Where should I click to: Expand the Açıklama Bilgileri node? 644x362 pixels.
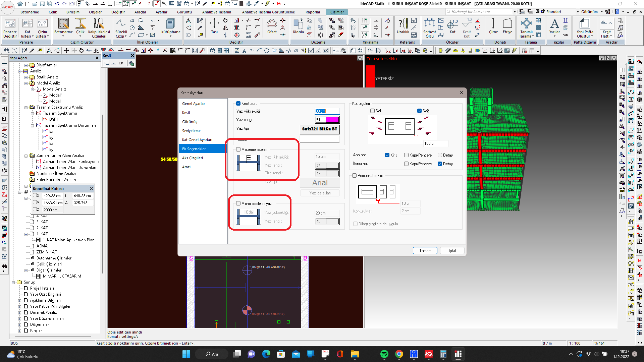point(20,301)
